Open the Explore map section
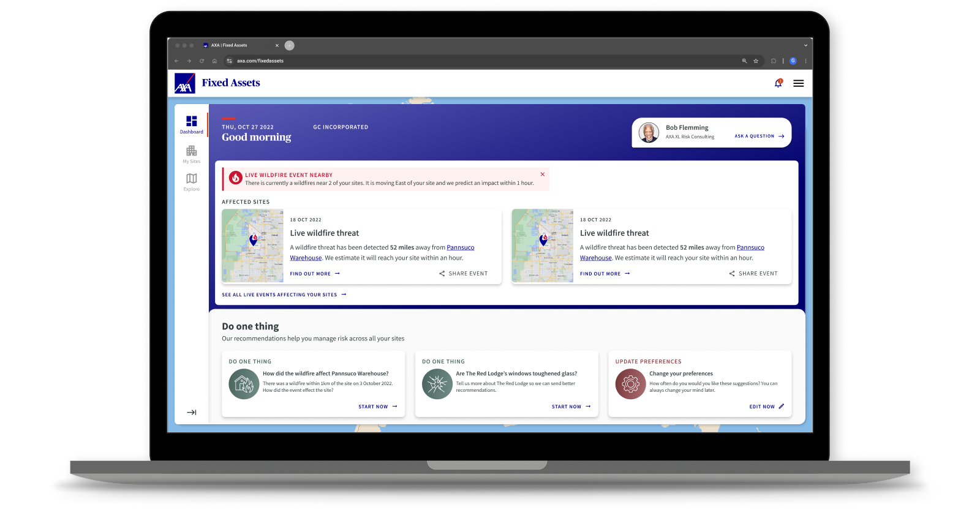Image resolution: width=980 pixels, height=510 pixels. click(x=191, y=181)
